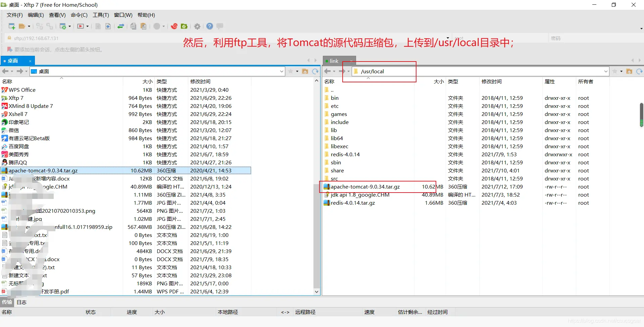Screen dimensions: 644x327
Task: Open the 帮助(H) menu
Action: pos(146,15)
